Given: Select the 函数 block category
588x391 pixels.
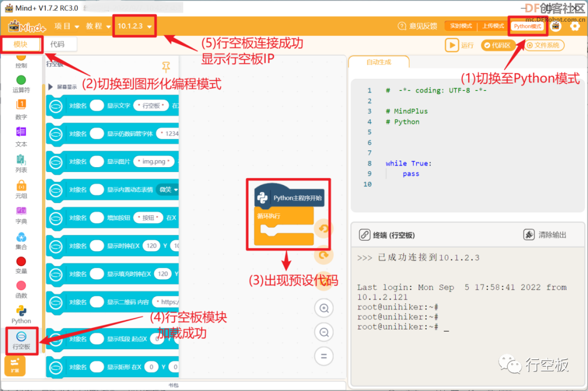Looking at the screenshot, I should coord(21,290).
